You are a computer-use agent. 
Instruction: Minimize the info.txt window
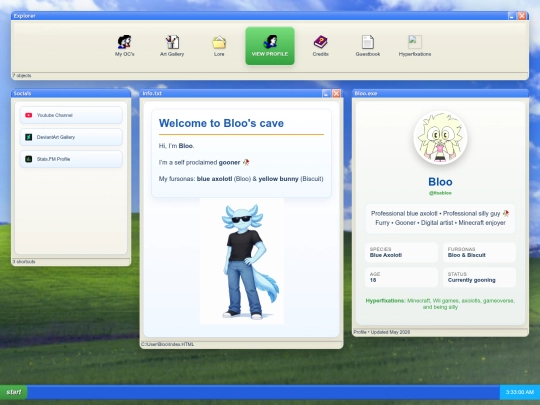[326, 93]
